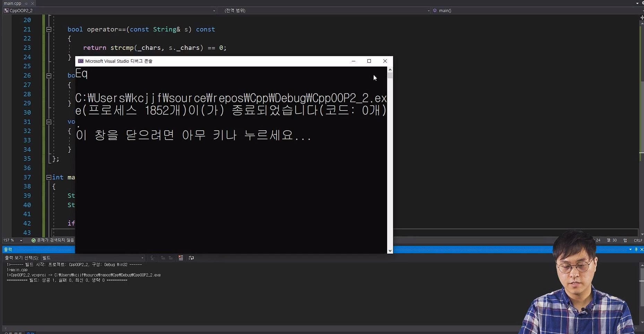Go to the next message icon
The width and height of the screenshot is (644, 334).
click(x=171, y=258)
